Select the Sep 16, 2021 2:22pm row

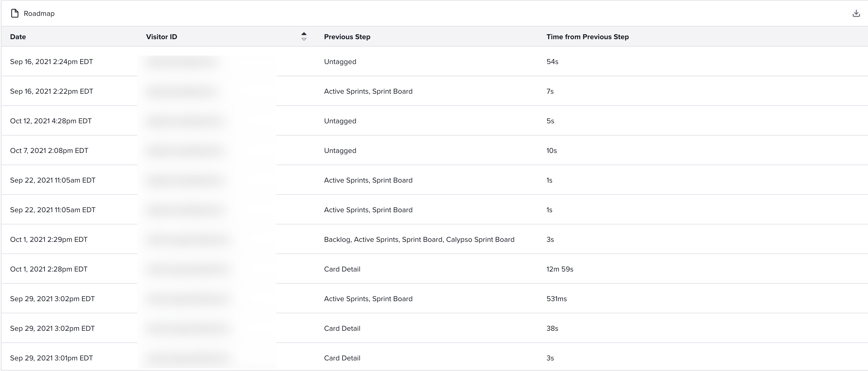coord(435,91)
